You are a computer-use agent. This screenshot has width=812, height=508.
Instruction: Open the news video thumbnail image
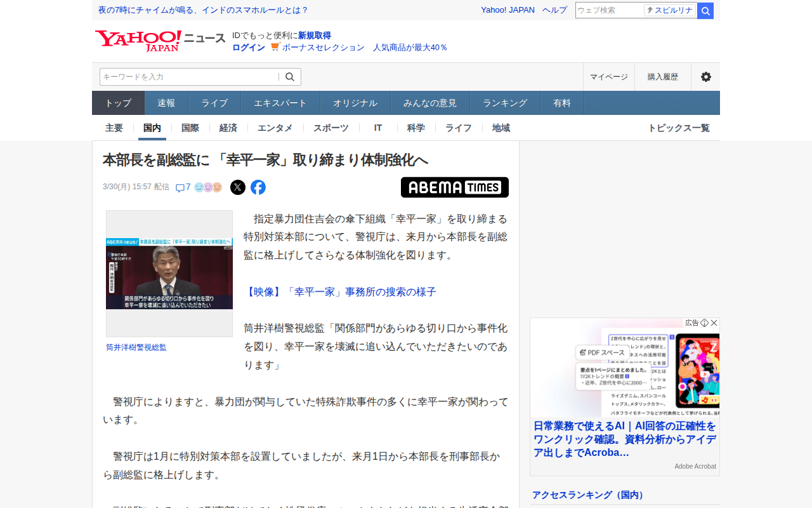click(169, 274)
